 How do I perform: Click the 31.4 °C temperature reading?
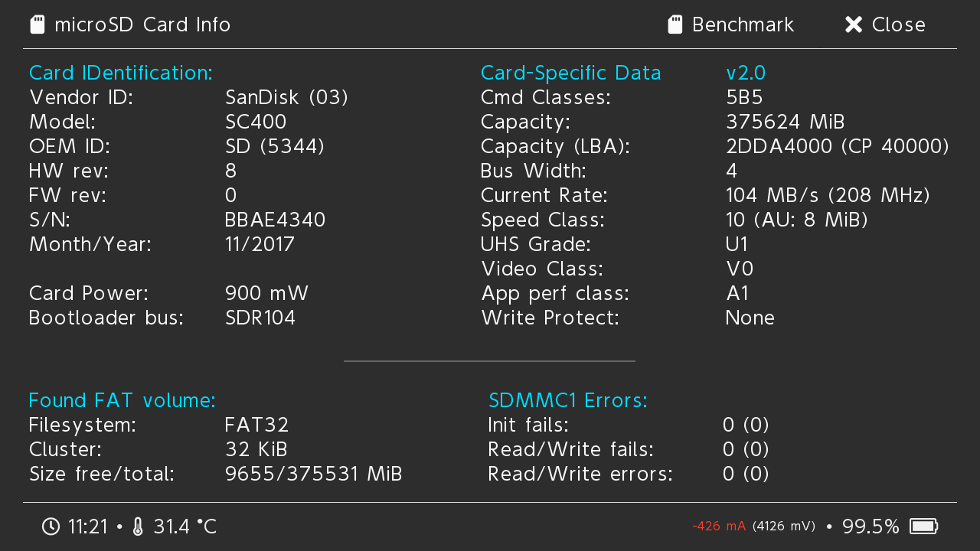pyautogui.click(x=185, y=527)
